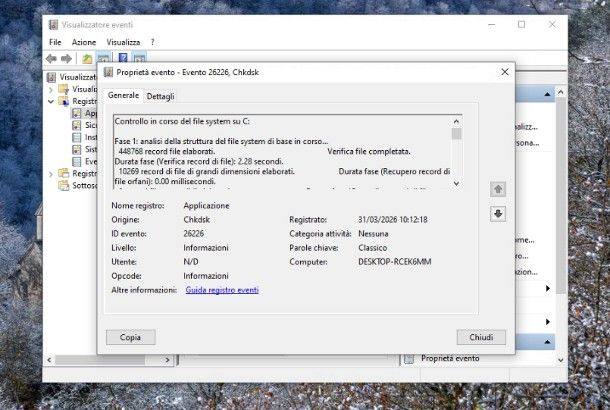
Task: Click Actions pane scroll up arrow
Action: point(561,92)
